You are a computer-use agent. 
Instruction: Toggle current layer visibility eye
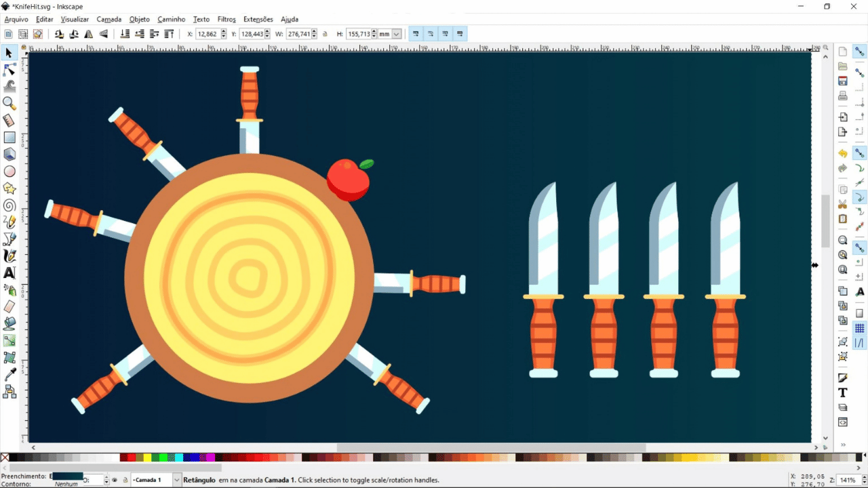tap(114, 480)
